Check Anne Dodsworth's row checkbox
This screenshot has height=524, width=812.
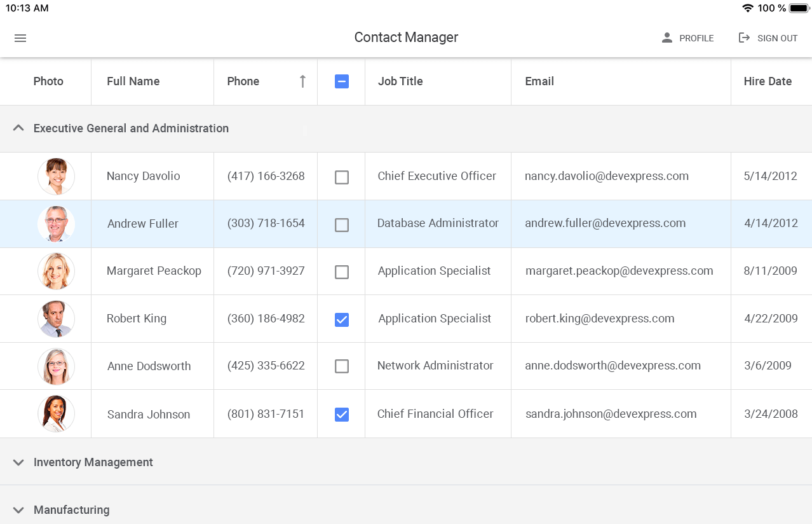(341, 366)
